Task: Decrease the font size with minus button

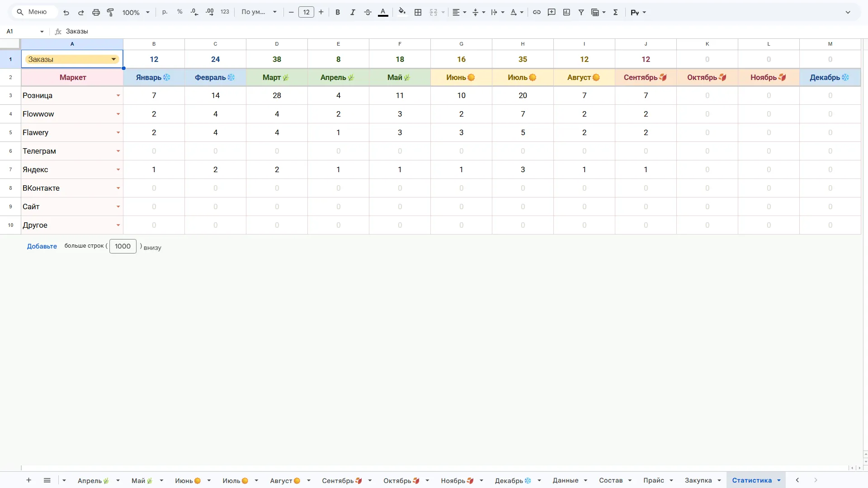Action: tap(291, 12)
